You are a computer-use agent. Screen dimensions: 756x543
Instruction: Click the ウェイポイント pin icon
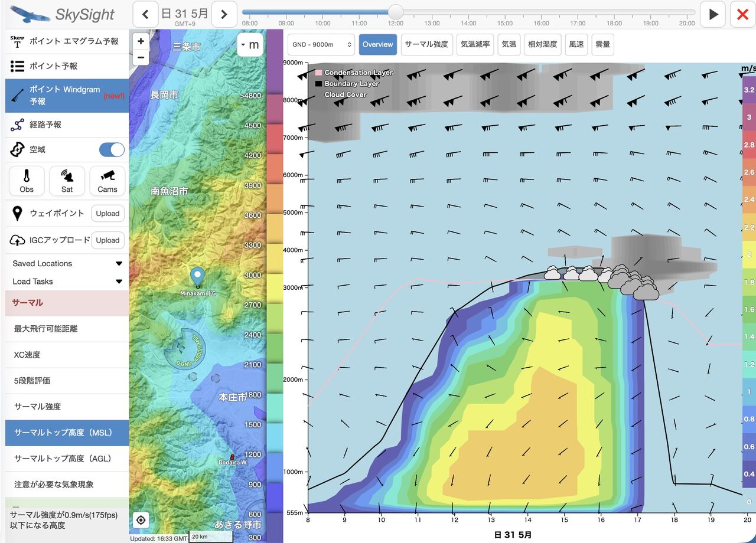pyautogui.click(x=17, y=214)
